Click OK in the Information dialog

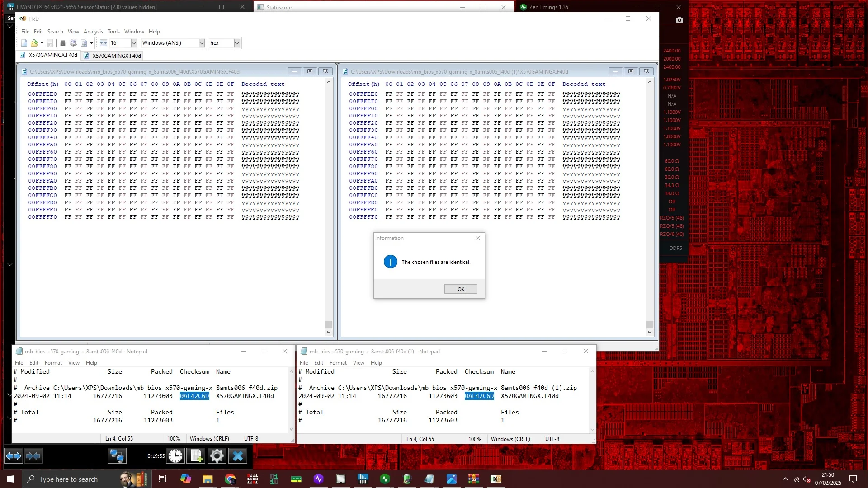(x=461, y=289)
